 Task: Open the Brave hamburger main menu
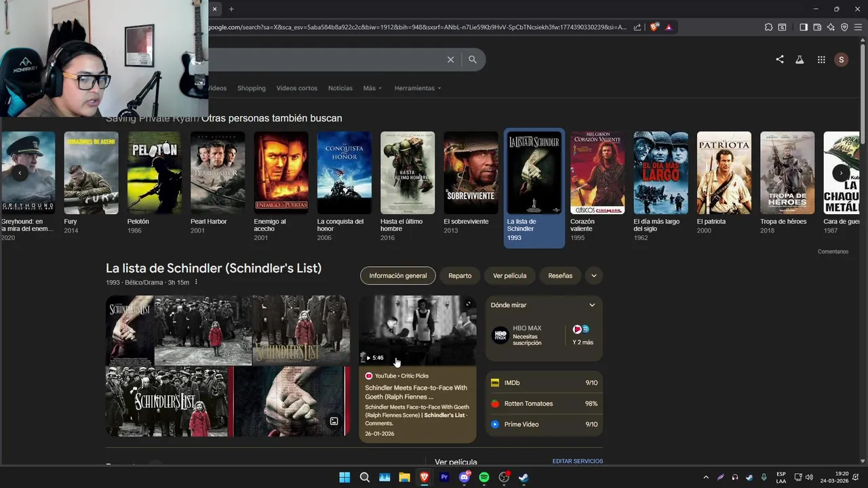tap(858, 27)
